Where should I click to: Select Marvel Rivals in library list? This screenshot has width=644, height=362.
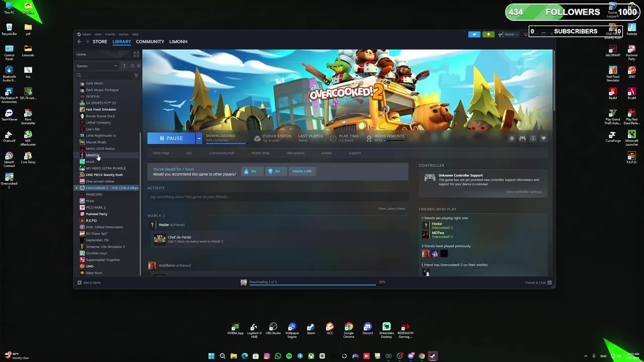coord(96,142)
